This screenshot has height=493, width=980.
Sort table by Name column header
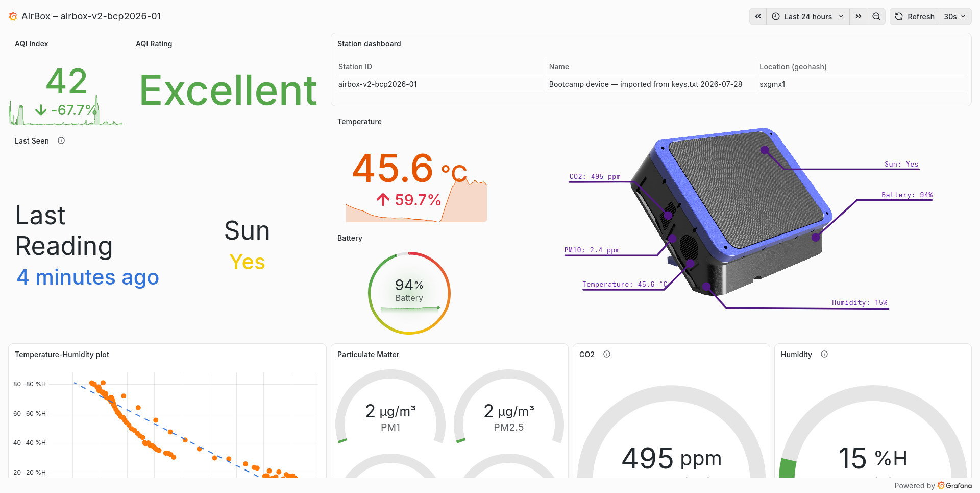tap(559, 67)
